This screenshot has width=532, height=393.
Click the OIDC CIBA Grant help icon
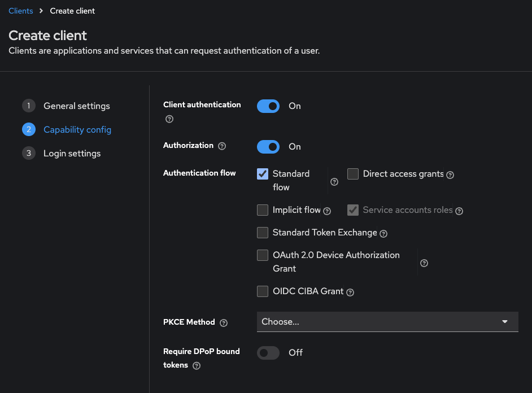(350, 292)
